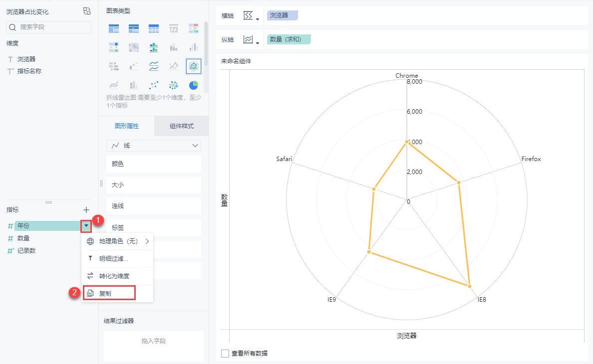Open the 线 mark type dropdown
This screenshot has width=593, height=364.
154,146
